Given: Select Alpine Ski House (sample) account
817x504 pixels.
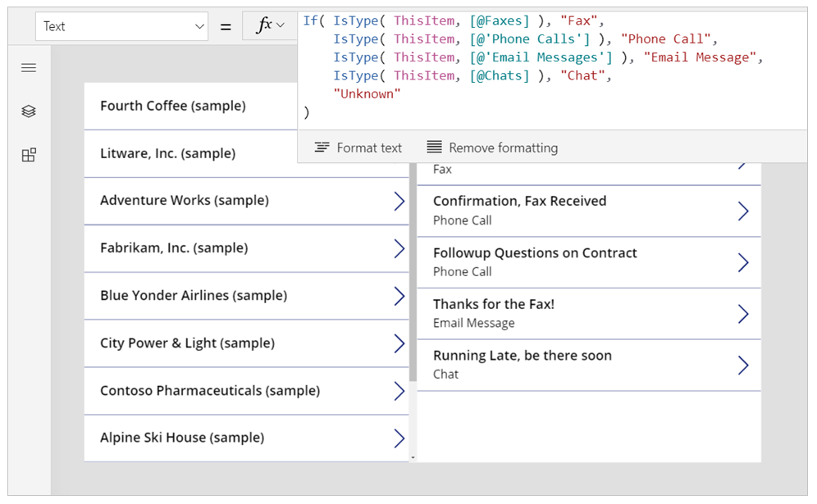Looking at the screenshot, I should [246, 438].
